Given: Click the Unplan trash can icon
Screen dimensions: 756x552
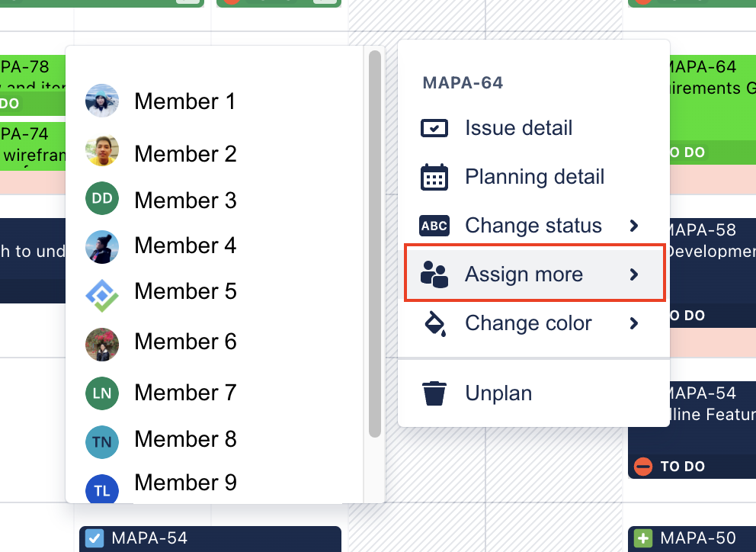Looking at the screenshot, I should point(434,393).
